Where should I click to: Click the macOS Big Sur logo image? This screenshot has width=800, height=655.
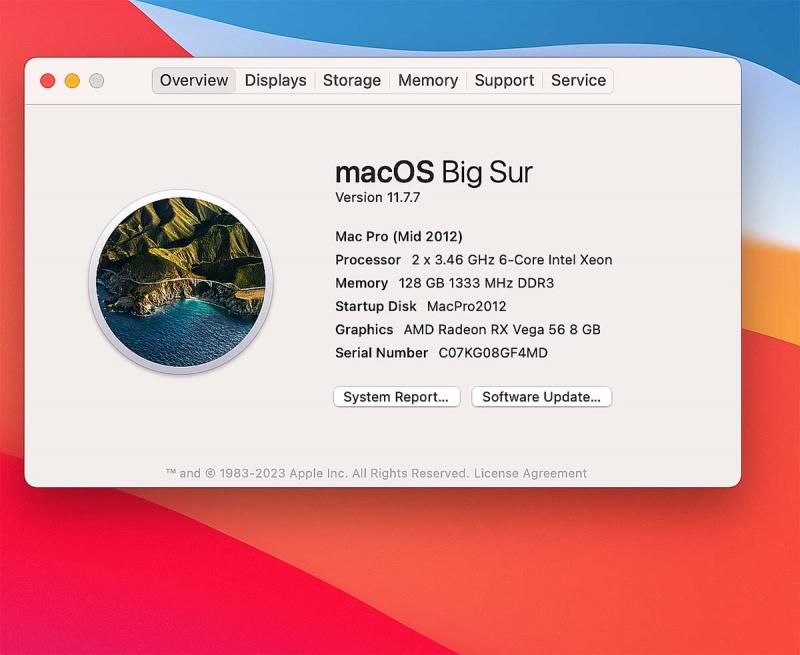click(181, 282)
